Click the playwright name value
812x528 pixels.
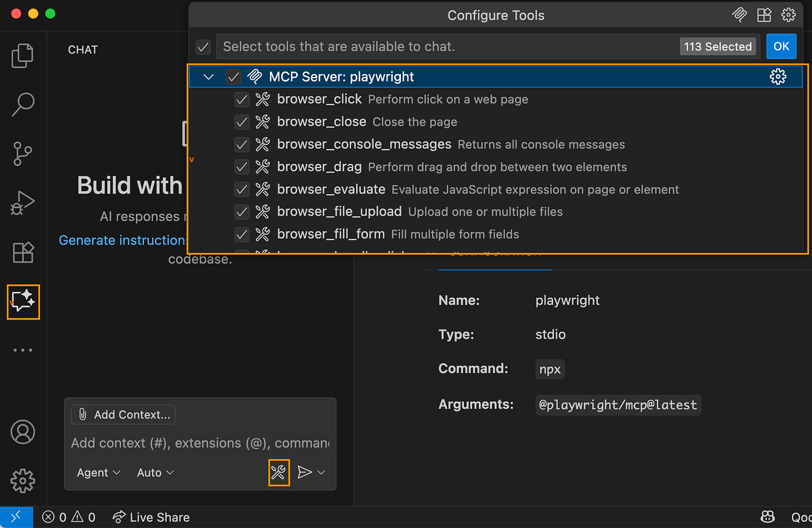pos(567,301)
